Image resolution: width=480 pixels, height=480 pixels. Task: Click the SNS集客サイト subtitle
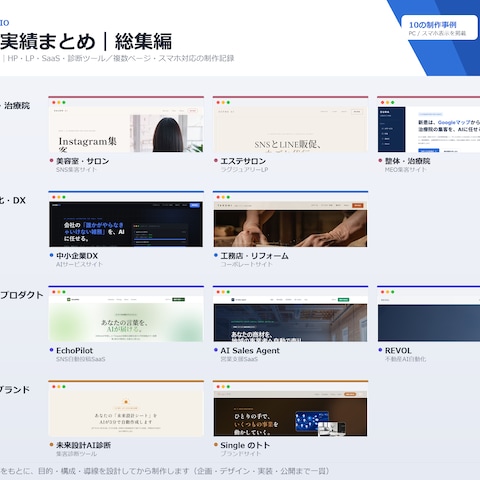coord(76,169)
